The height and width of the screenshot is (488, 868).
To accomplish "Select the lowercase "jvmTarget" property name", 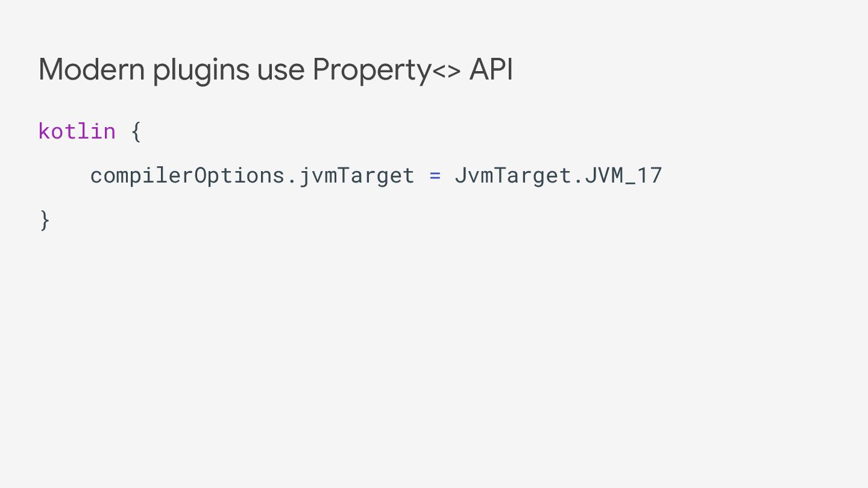I will [356, 175].
